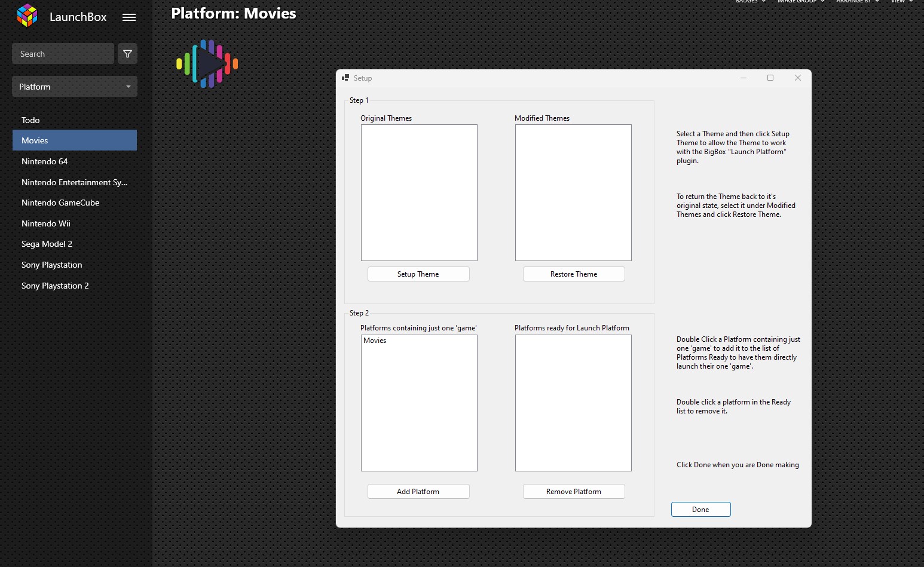This screenshot has width=924, height=567.
Task: Click the 'Modified Themes' label
Action: coord(542,118)
